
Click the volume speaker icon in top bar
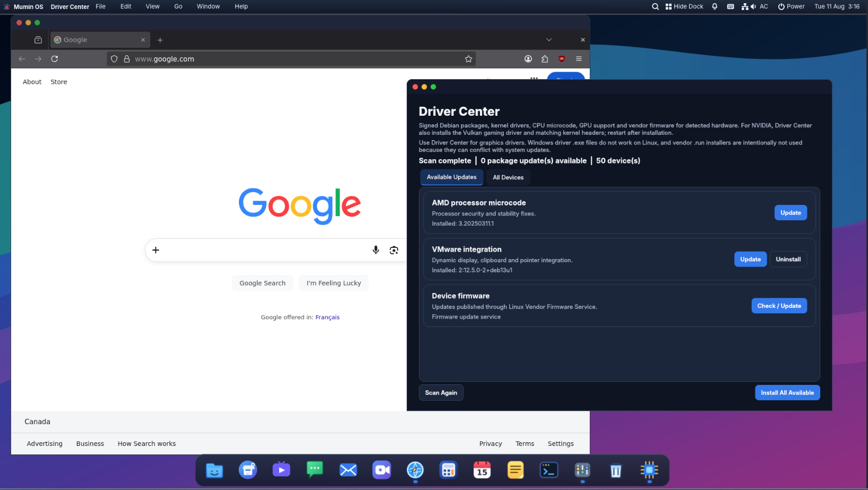point(753,6)
